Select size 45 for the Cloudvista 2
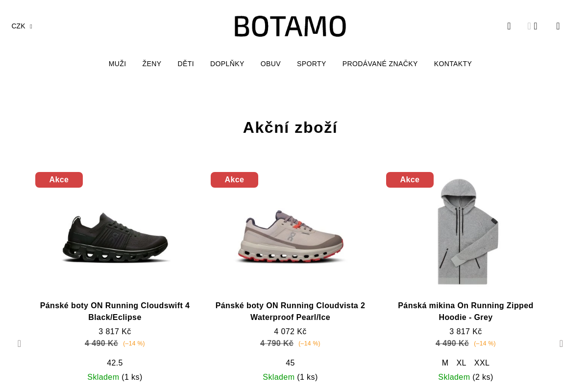The width and height of the screenshot is (588, 392). (x=290, y=363)
